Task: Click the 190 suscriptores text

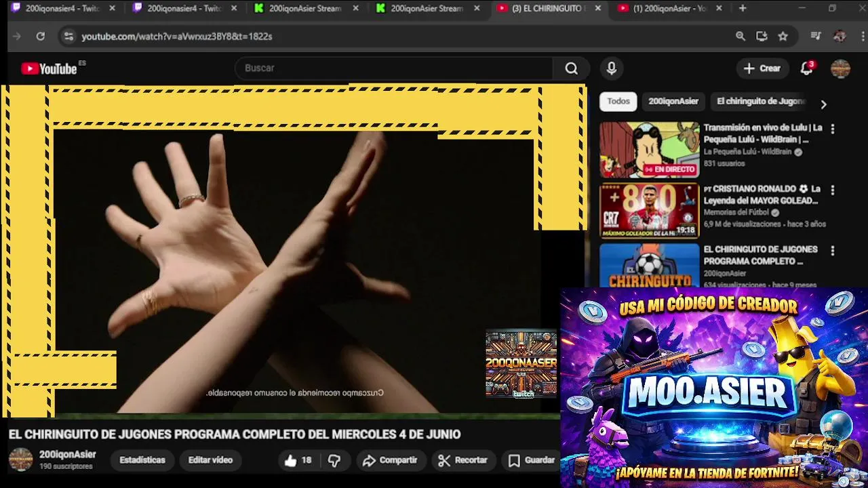Action: coord(66,467)
